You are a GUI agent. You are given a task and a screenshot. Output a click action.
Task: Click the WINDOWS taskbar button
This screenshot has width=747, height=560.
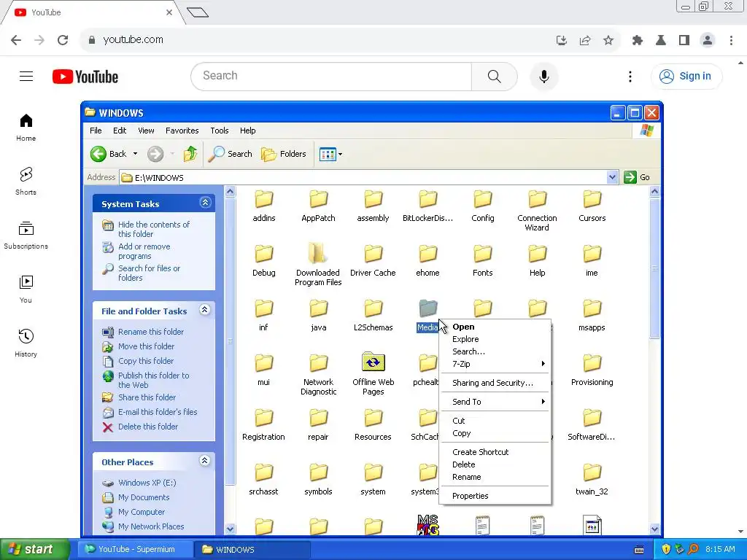click(253, 550)
